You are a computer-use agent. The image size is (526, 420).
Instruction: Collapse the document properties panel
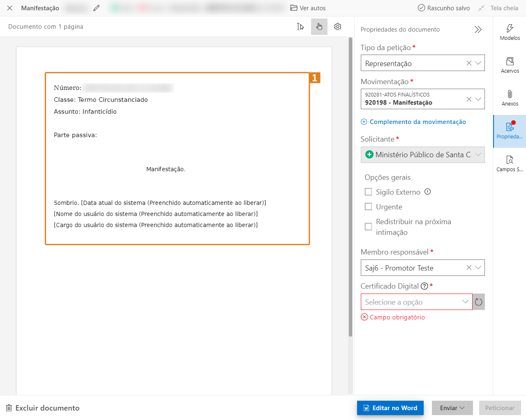pyautogui.click(x=478, y=30)
